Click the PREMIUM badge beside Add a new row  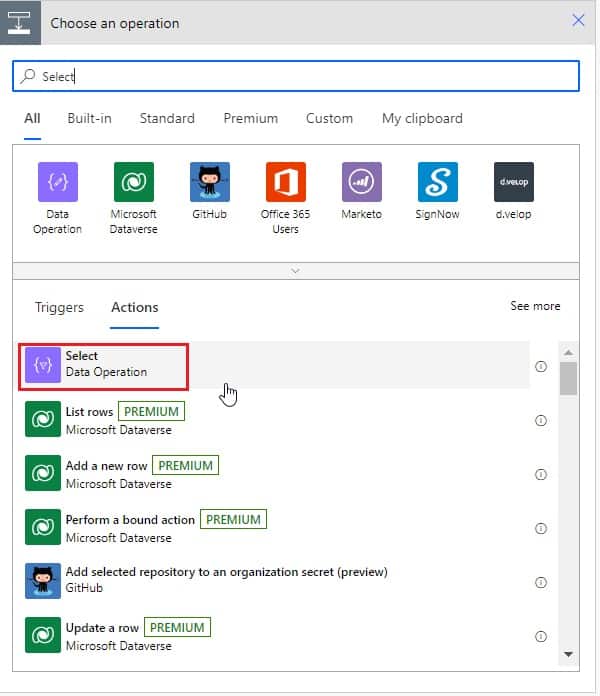186,465
